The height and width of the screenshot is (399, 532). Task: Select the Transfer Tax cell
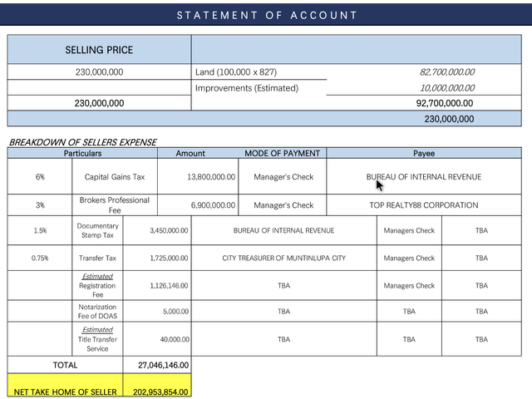tap(97, 258)
